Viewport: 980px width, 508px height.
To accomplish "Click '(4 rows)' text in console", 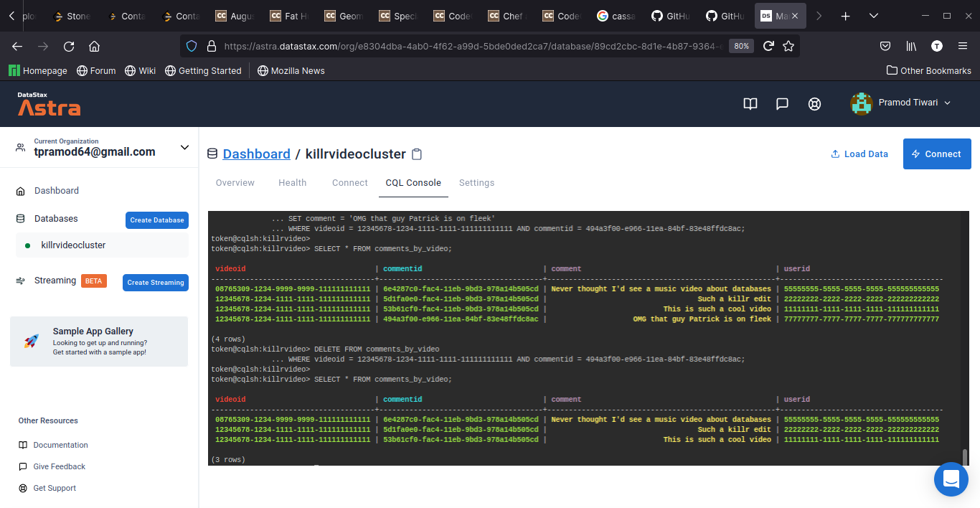I will 228,339.
